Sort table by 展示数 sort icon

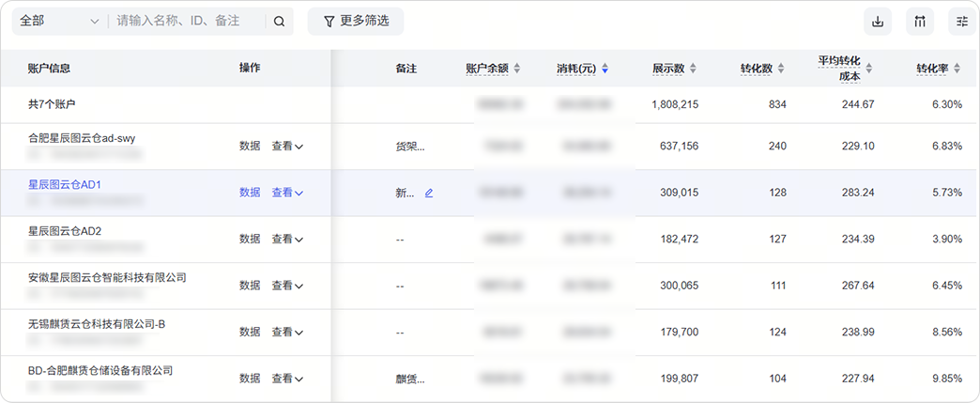[x=693, y=69]
